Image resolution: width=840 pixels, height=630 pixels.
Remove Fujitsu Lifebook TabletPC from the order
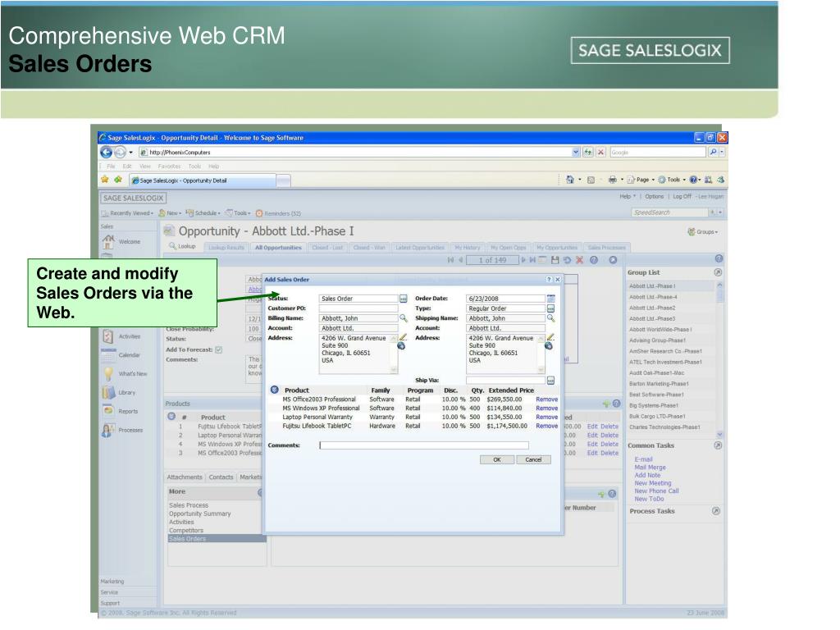[x=546, y=426]
